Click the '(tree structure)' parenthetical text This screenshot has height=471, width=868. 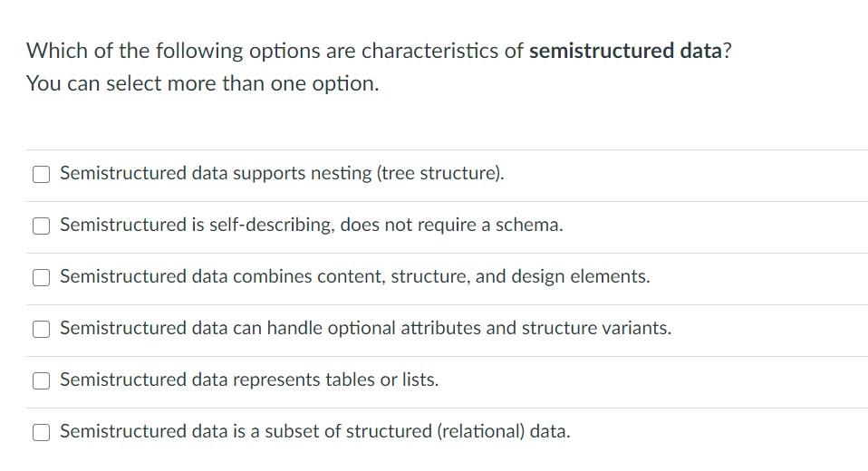click(x=439, y=173)
